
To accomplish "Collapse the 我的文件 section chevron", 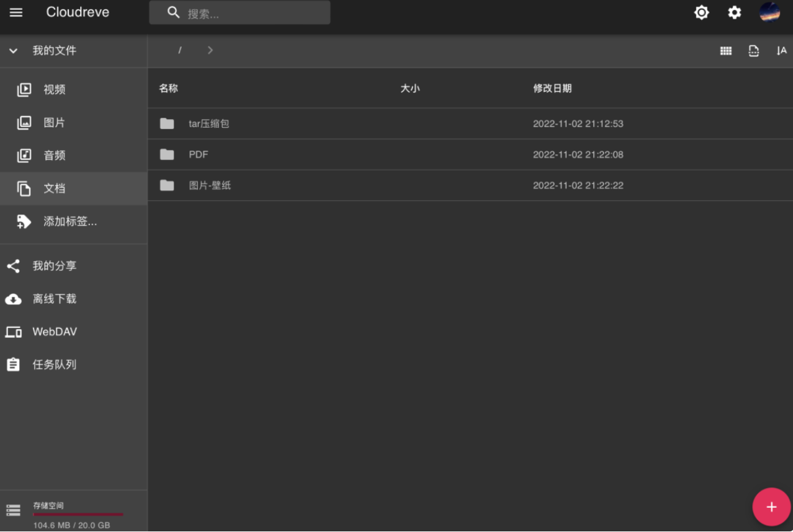I will point(14,51).
